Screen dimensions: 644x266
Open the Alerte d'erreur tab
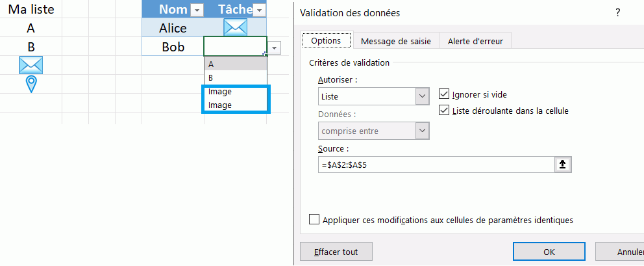coord(476,41)
